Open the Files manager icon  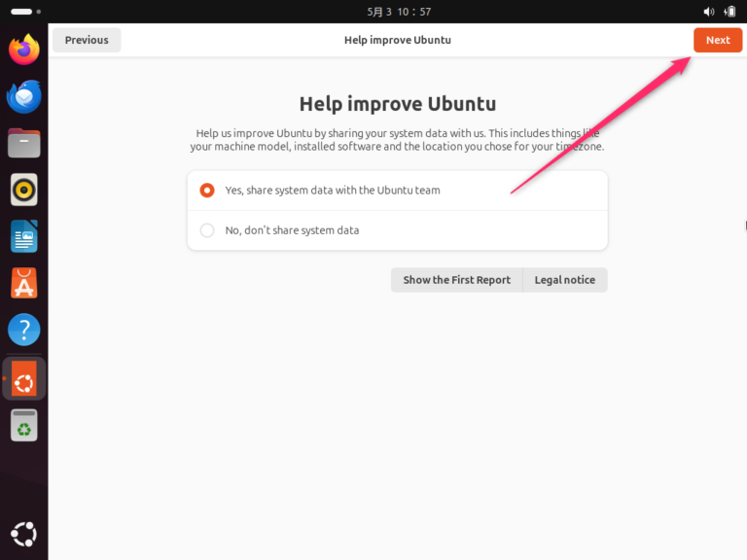(24, 143)
